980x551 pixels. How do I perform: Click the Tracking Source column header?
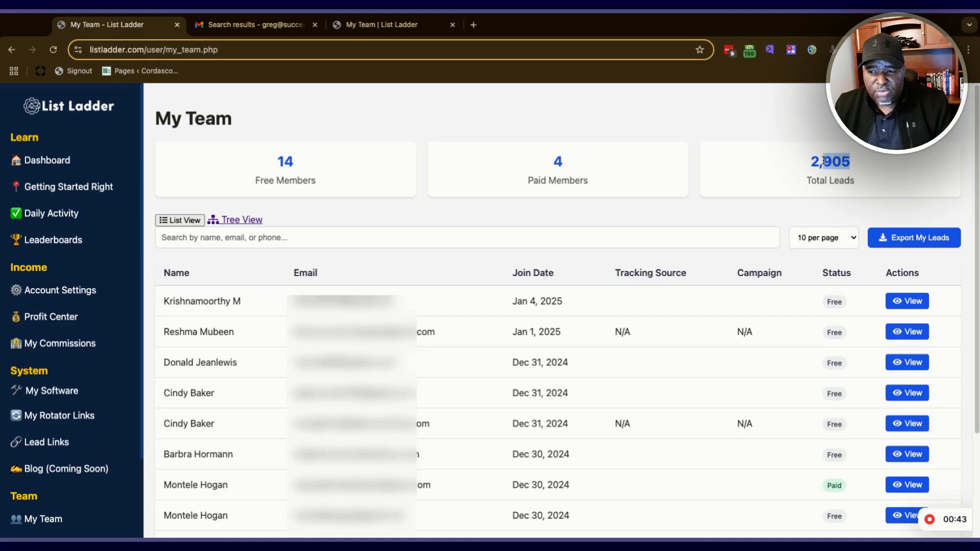(650, 272)
